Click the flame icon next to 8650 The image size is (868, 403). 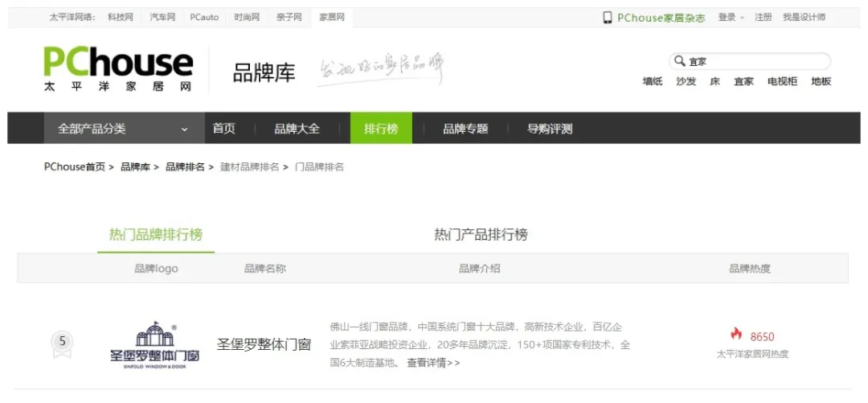coord(736,335)
